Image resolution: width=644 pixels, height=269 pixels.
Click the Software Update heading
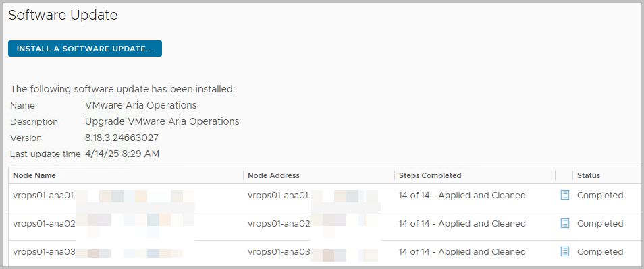pyautogui.click(x=63, y=16)
